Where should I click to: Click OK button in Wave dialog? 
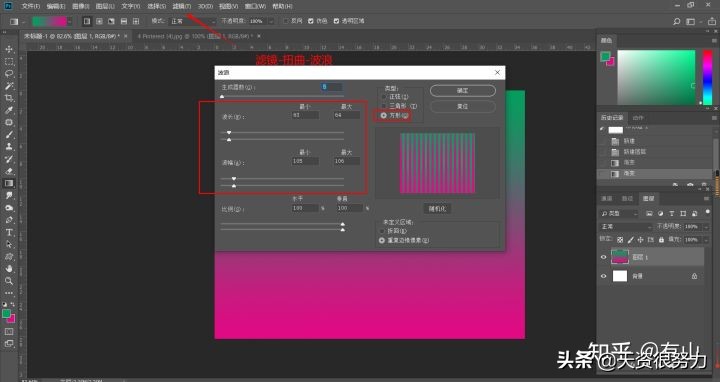tap(463, 91)
